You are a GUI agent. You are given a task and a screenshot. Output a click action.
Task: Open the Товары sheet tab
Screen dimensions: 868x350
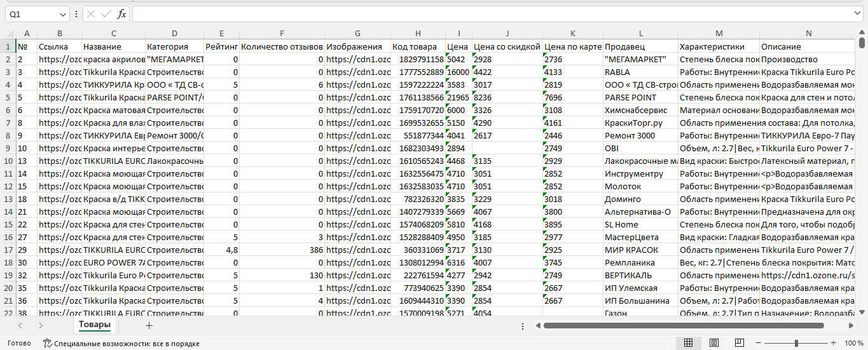[94, 325]
